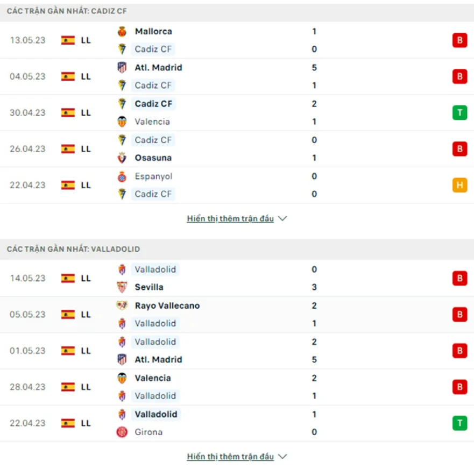Click the Atl. Madrid club logo
This screenshot has height=476, width=474.
[x=121, y=68]
